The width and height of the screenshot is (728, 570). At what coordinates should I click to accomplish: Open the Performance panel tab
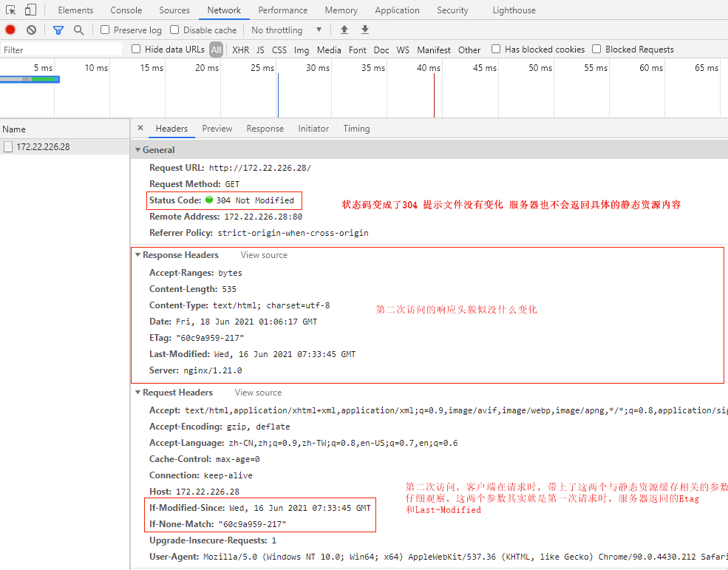[x=283, y=10]
